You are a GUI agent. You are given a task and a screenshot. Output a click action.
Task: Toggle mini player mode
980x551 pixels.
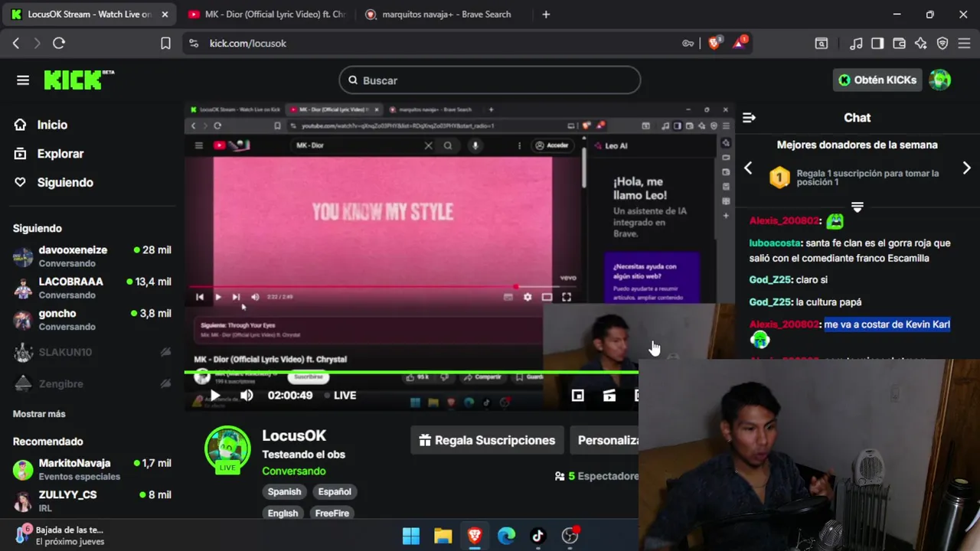pos(578,396)
